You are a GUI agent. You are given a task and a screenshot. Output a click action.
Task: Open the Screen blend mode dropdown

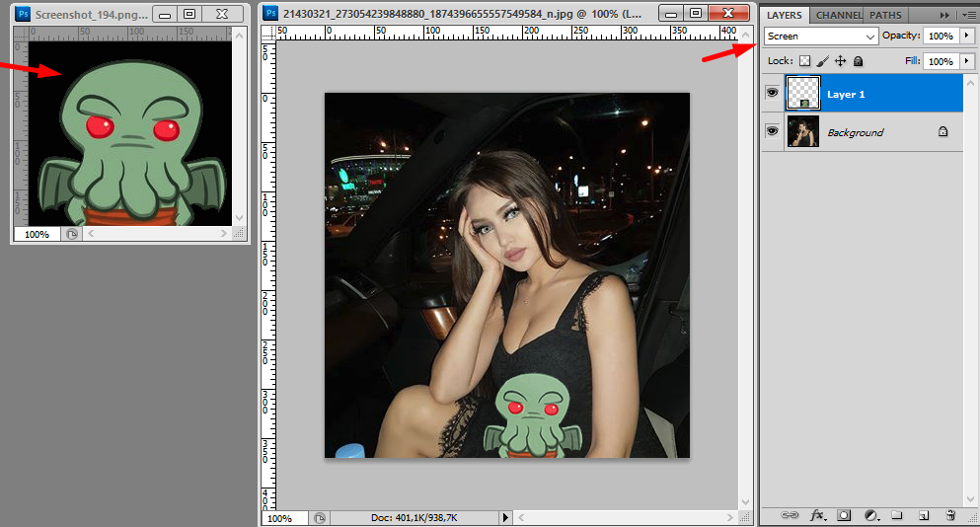[x=821, y=37]
